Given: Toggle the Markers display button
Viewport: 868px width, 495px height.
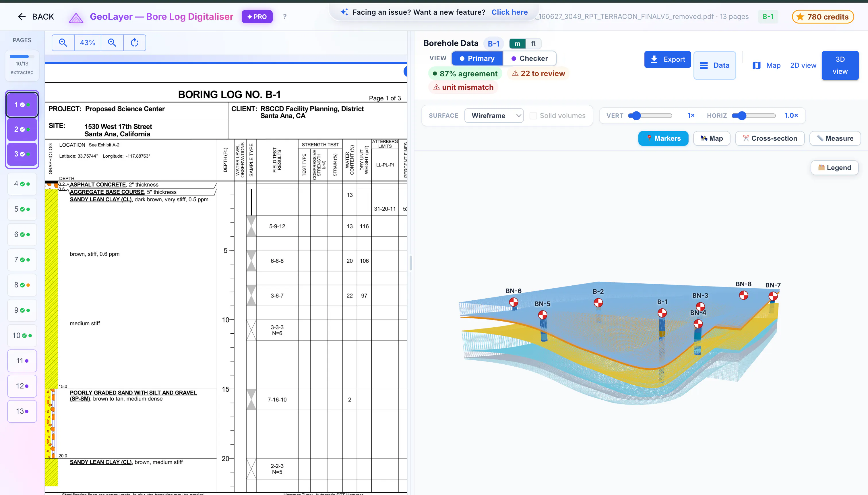Looking at the screenshot, I should pyautogui.click(x=663, y=138).
